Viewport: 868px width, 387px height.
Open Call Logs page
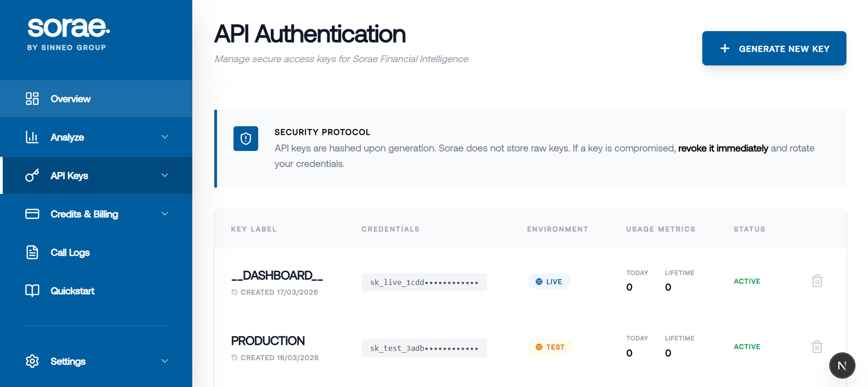tap(70, 253)
